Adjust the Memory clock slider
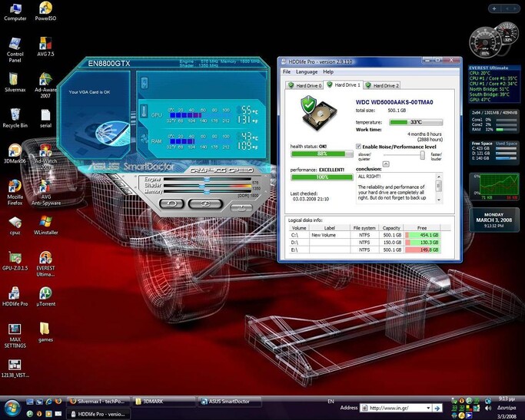Image resolution: width=525 pixels, height=420 pixels. pyautogui.click(x=207, y=192)
